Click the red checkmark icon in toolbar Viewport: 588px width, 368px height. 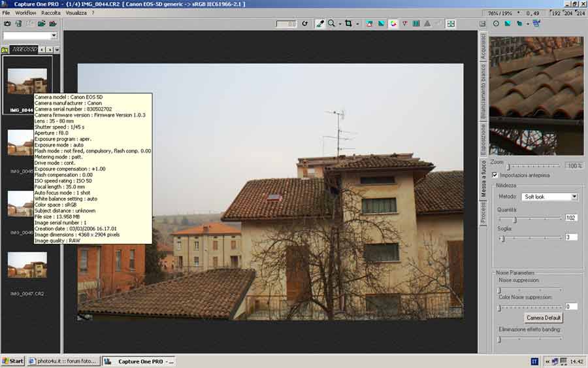404,24
